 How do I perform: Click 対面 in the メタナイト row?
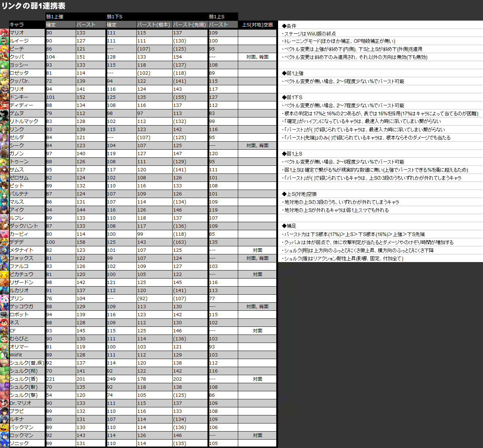(x=258, y=250)
